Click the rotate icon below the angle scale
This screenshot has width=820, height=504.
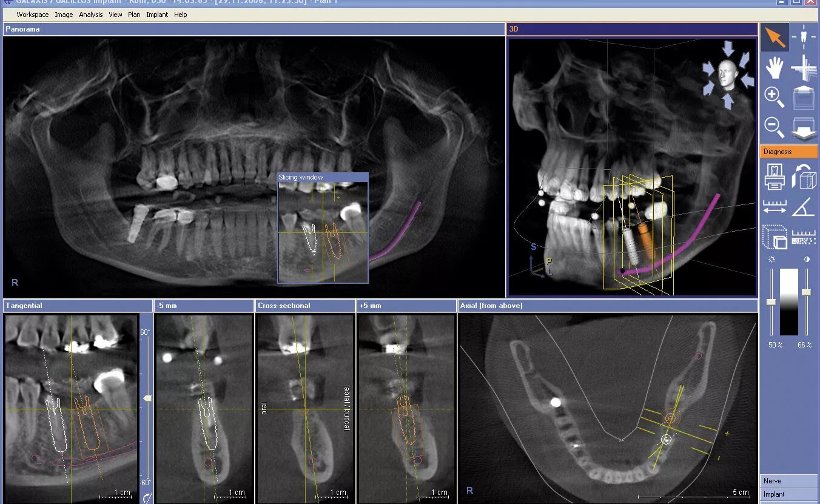(146, 498)
